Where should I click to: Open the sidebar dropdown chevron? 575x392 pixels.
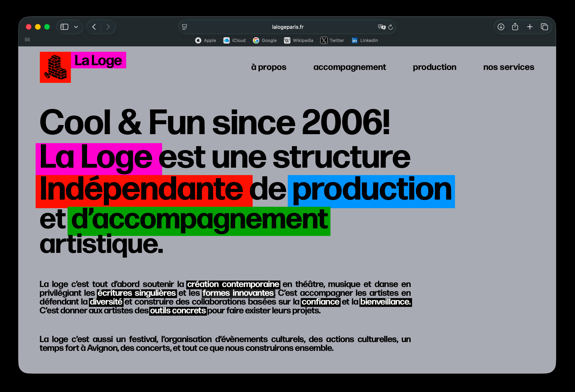tap(76, 27)
